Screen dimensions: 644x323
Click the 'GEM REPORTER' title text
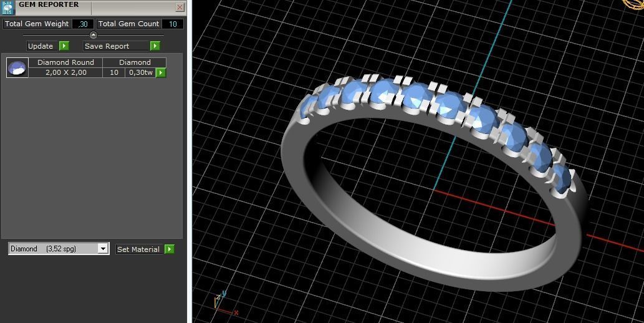click(x=49, y=4)
